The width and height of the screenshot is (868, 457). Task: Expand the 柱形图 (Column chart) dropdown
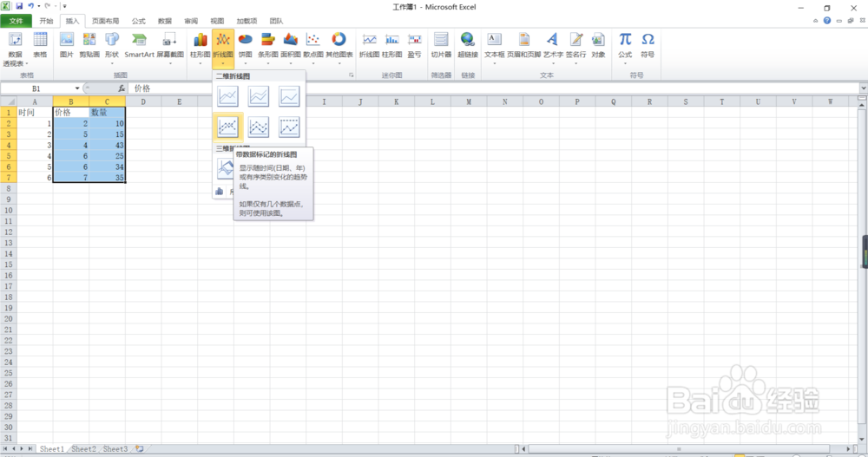pyautogui.click(x=201, y=63)
